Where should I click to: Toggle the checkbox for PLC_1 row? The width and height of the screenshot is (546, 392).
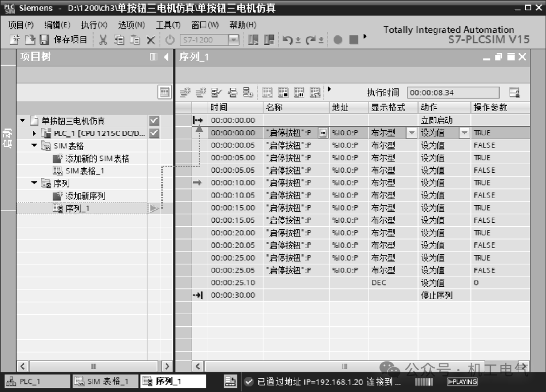click(154, 133)
